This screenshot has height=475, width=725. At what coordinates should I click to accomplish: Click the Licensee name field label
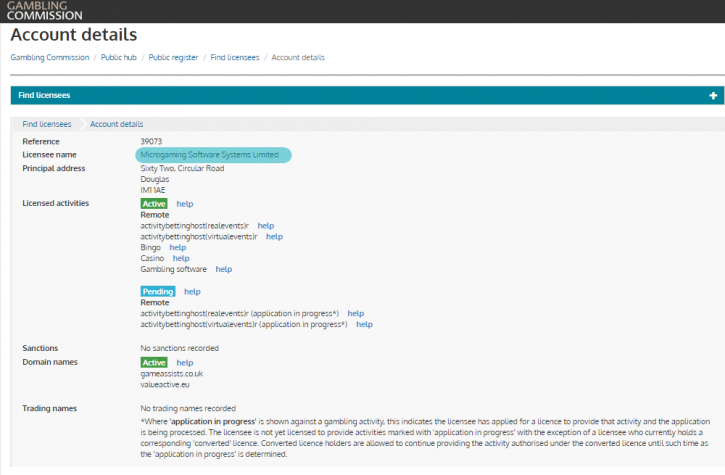click(x=49, y=155)
